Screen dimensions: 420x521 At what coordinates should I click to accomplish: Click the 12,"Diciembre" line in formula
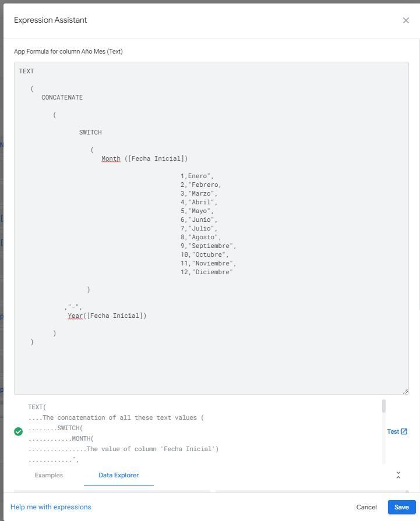pos(207,272)
